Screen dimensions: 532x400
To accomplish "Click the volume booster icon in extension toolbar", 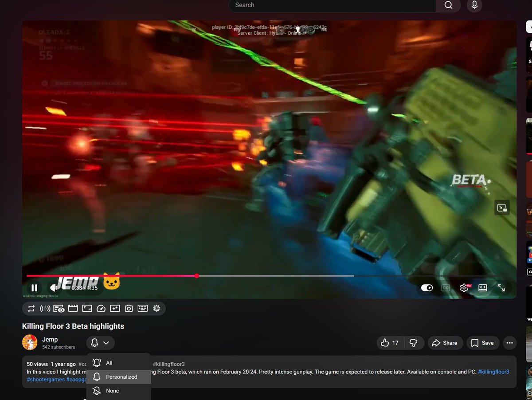I will [45, 309].
